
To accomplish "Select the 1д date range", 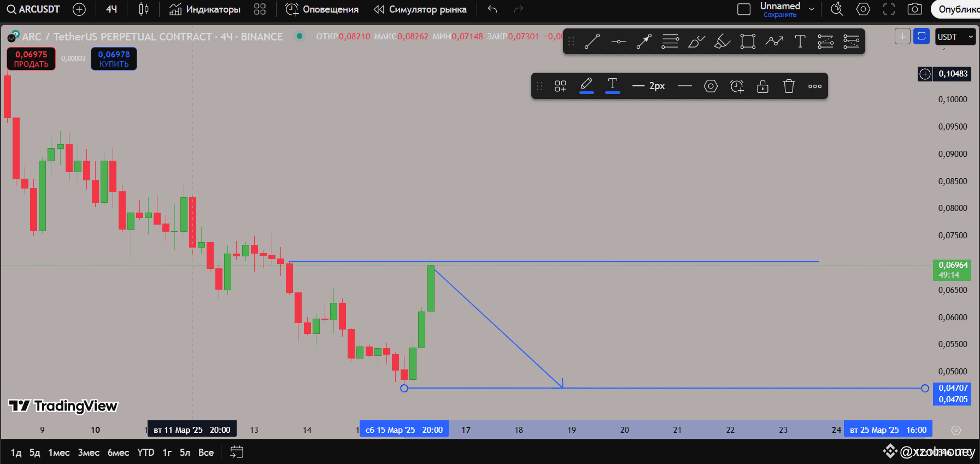I will (x=16, y=453).
